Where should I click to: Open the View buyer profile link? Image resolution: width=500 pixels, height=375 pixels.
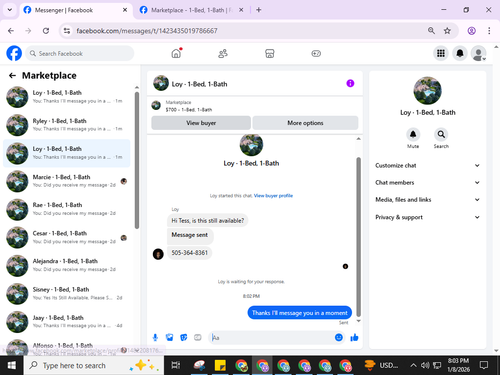pyautogui.click(x=273, y=196)
